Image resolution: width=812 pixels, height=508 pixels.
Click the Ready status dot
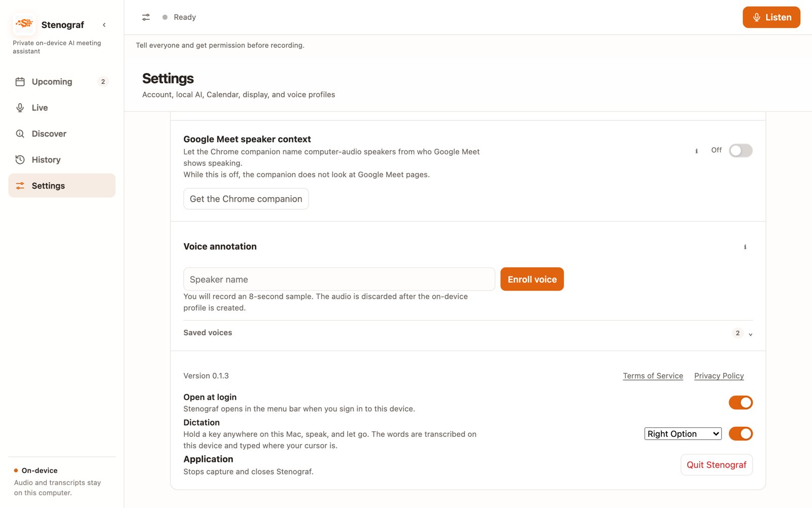tap(165, 17)
